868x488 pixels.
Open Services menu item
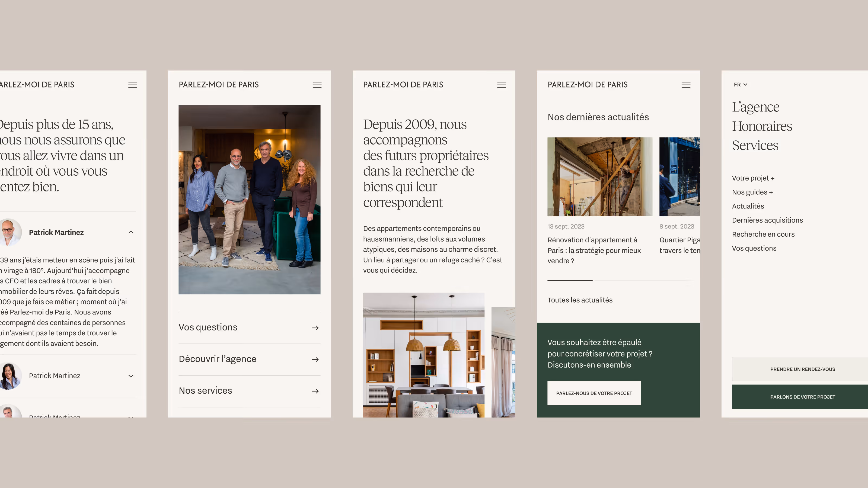click(755, 145)
